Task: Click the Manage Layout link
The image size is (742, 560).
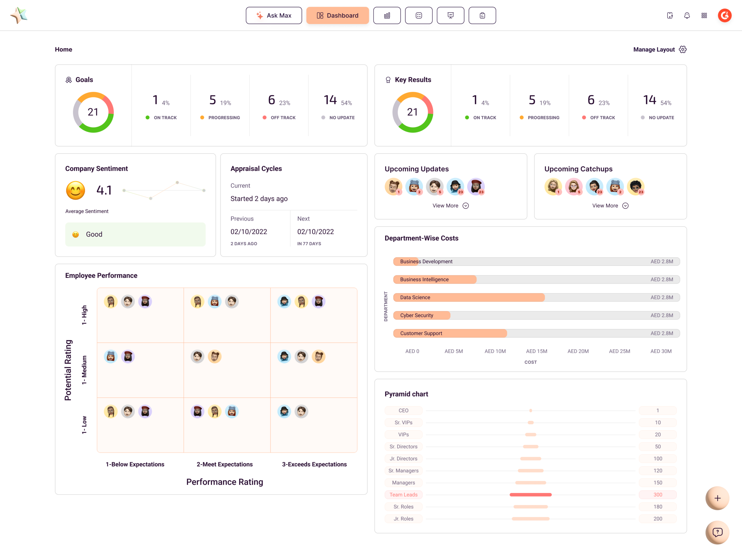Action: [x=654, y=50]
